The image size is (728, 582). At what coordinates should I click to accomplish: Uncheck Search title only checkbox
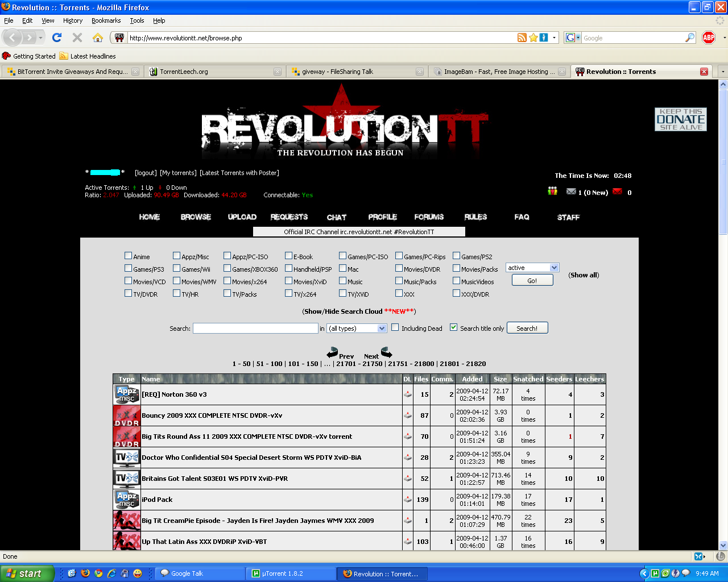453,327
